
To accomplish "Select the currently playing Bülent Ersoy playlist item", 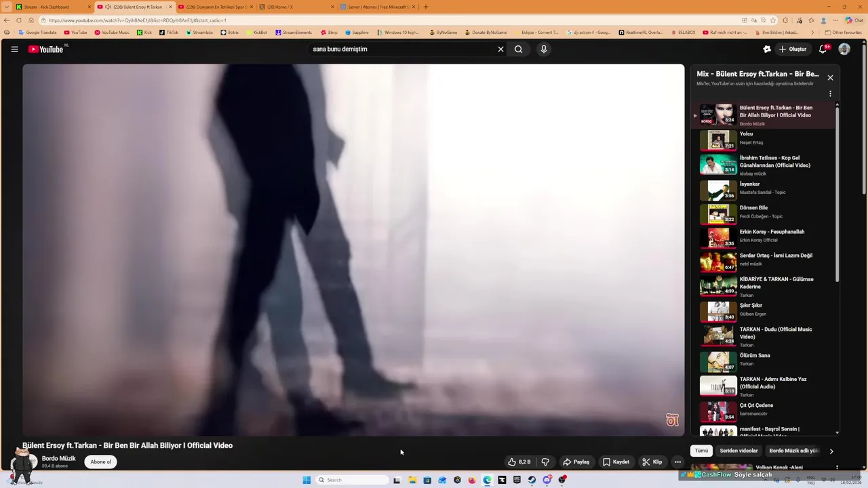I will [x=764, y=115].
